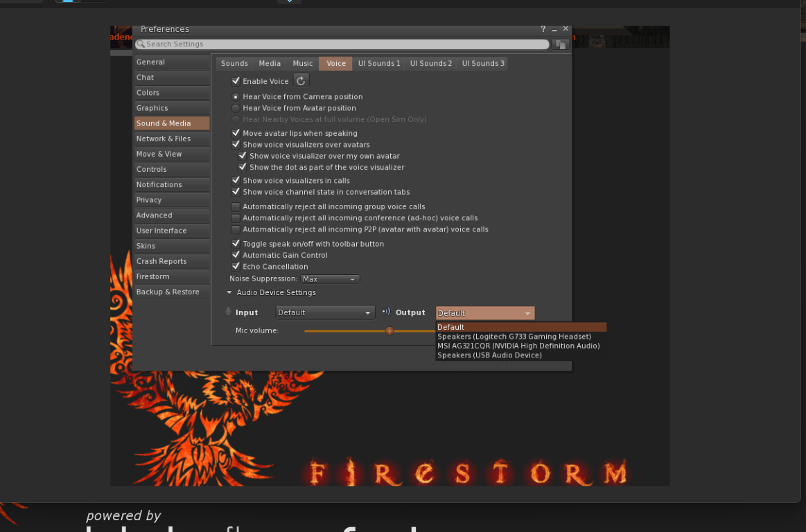Choose Default in Output list
The width and height of the screenshot is (806, 532).
[x=521, y=327]
